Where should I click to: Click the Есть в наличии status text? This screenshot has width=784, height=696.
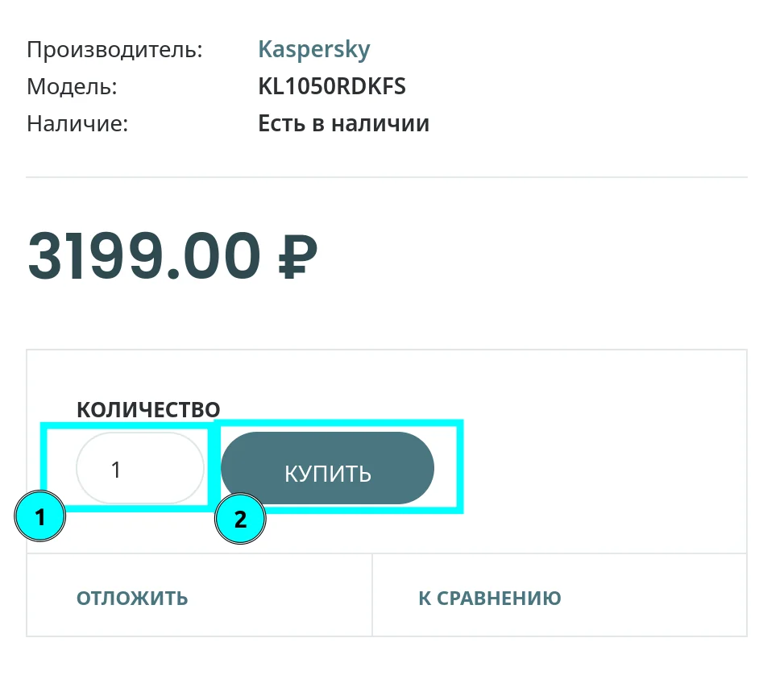[x=343, y=123]
